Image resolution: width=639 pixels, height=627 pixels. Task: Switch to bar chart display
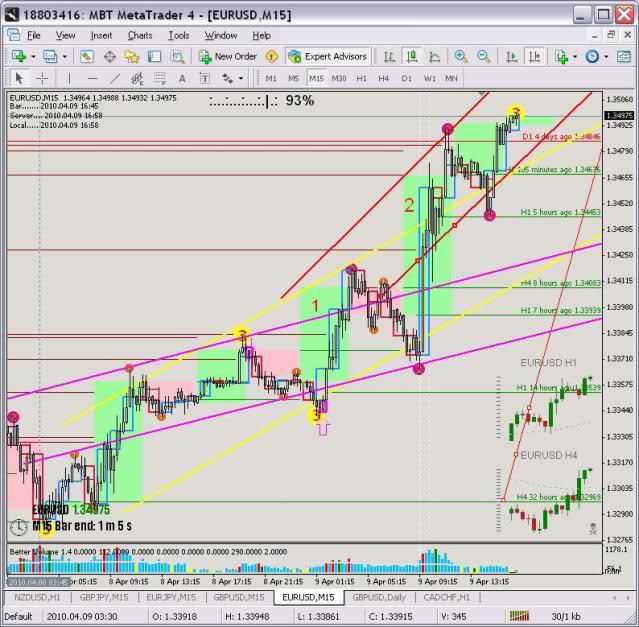pyautogui.click(x=389, y=56)
